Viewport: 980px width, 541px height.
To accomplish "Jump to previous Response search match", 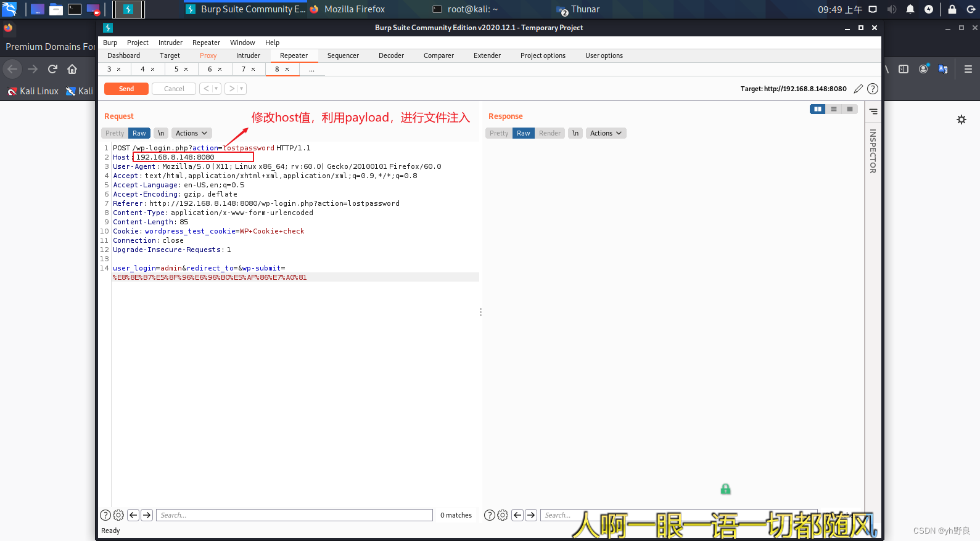I will [x=517, y=515].
